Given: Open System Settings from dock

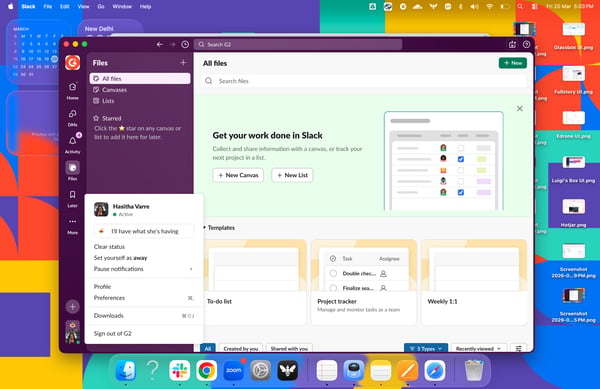Looking at the screenshot, I should point(261,371).
